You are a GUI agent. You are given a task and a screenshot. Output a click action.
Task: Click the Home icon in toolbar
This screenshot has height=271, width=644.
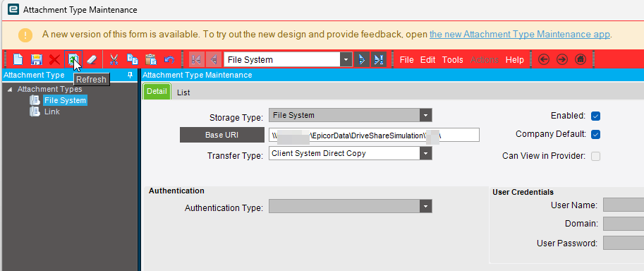click(580, 59)
